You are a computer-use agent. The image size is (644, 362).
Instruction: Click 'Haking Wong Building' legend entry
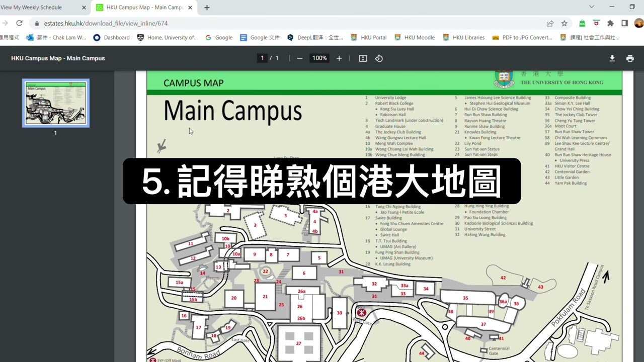485,235
